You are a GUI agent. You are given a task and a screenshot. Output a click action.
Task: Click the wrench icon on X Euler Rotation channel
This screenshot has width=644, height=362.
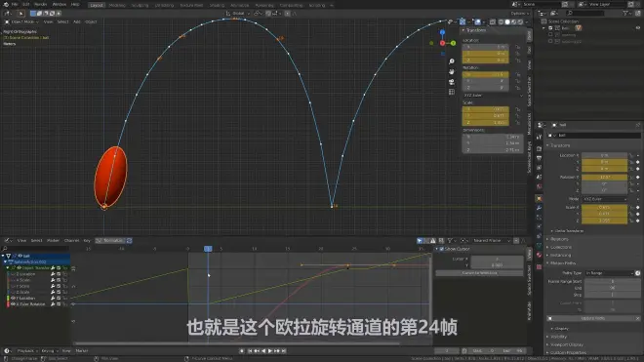[53, 304]
